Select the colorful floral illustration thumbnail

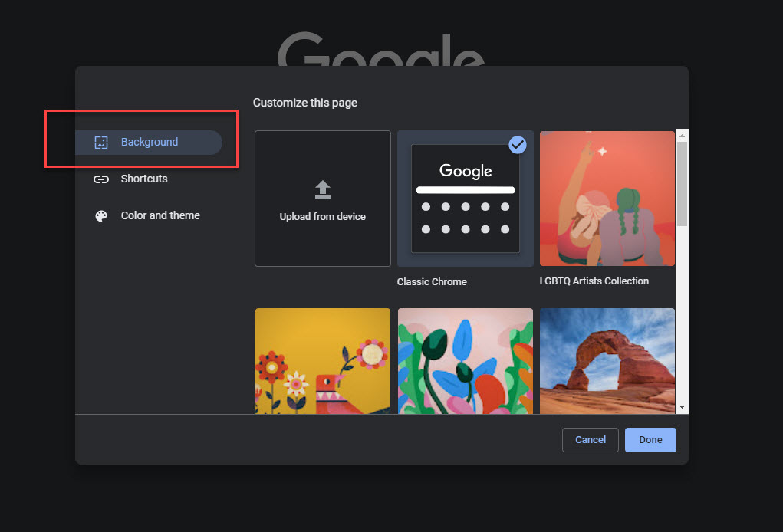point(465,360)
